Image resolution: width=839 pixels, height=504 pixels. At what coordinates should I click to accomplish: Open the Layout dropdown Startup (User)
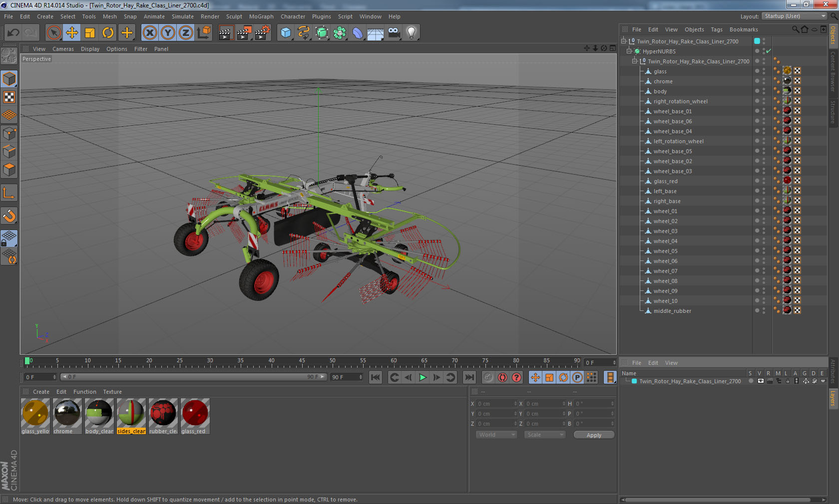795,16
